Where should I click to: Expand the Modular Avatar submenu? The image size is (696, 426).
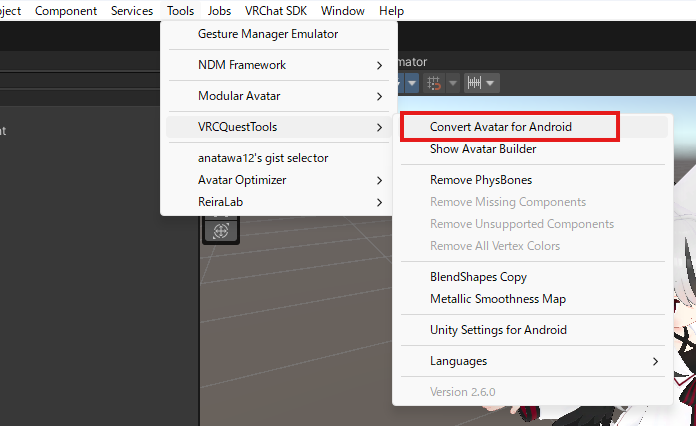pos(279,96)
